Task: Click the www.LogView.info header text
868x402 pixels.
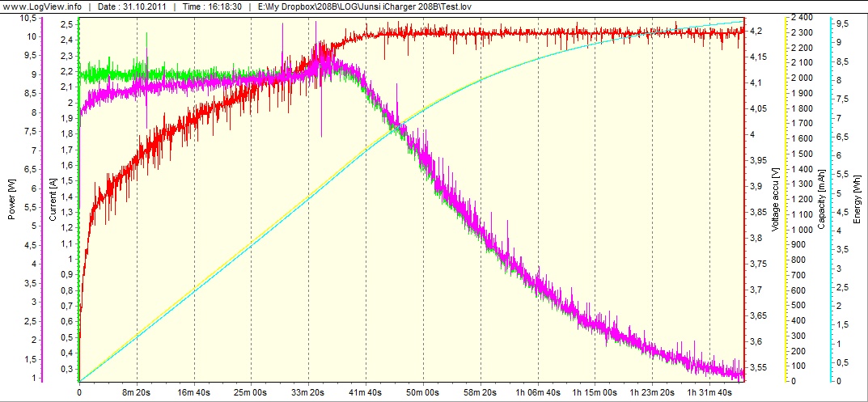Action: tap(43, 7)
